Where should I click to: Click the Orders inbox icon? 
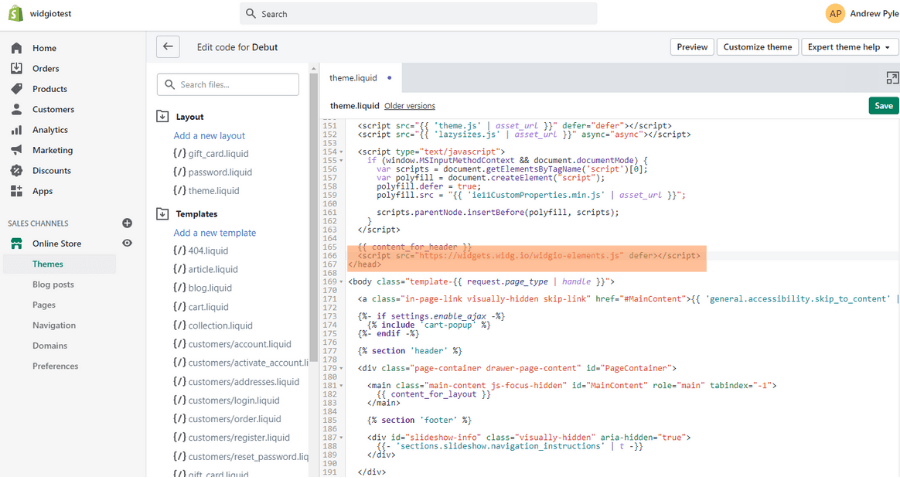tap(17, 68)
